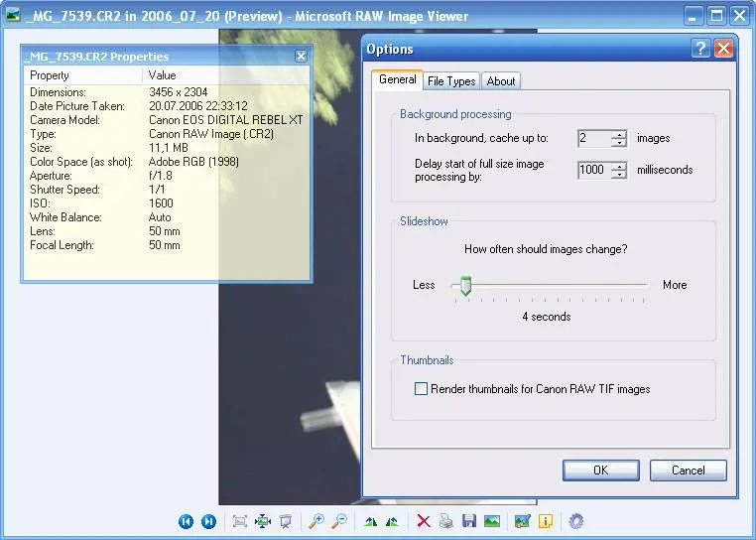Image resolution: width=756 pixels, height=540 pixels.
Task: Close the _MG_7539.CR2 Properties panel
Action: point(301,57)
